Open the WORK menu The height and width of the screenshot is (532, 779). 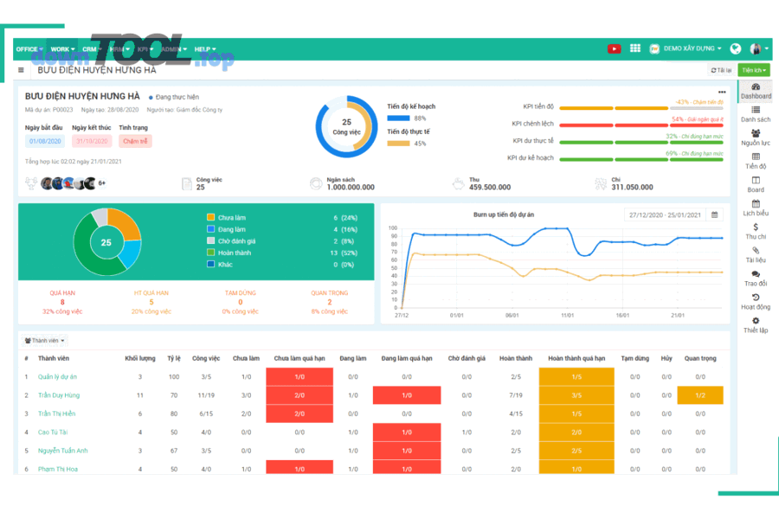tap(62, 49)
